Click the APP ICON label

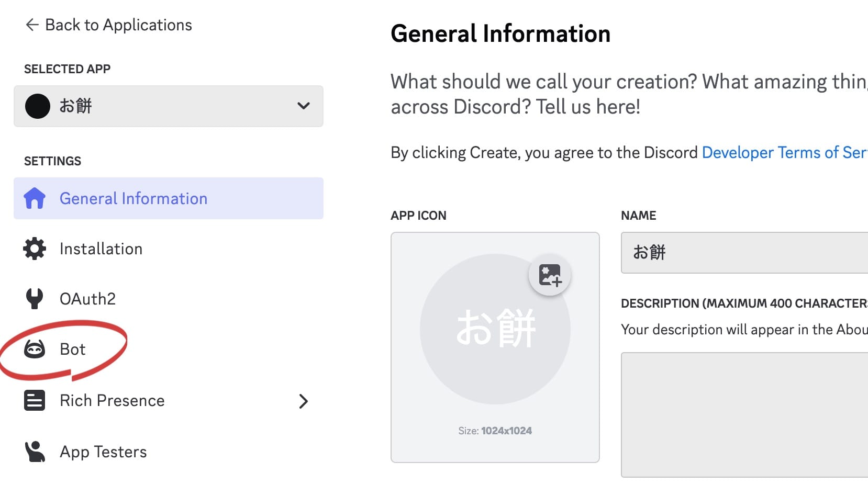[x=418, y=216]
